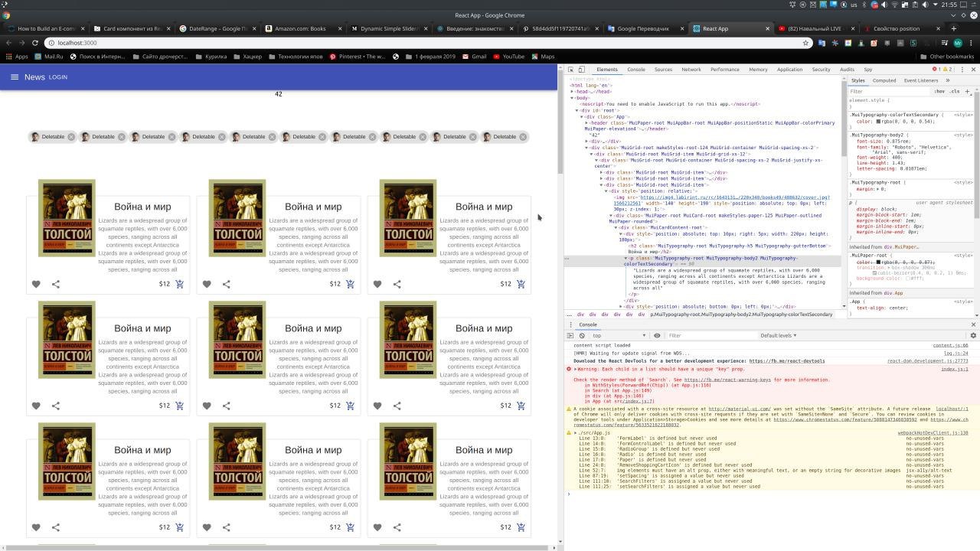This screenshot has height=551, width=980.
Task: Close the DevTools panel
Action: tap(973, 70)
